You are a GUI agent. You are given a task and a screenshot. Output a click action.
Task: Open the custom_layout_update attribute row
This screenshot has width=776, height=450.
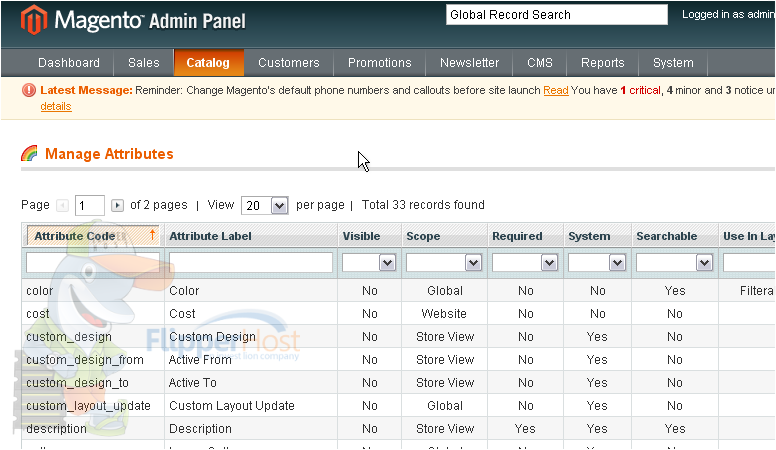click(x=398, y=405)
